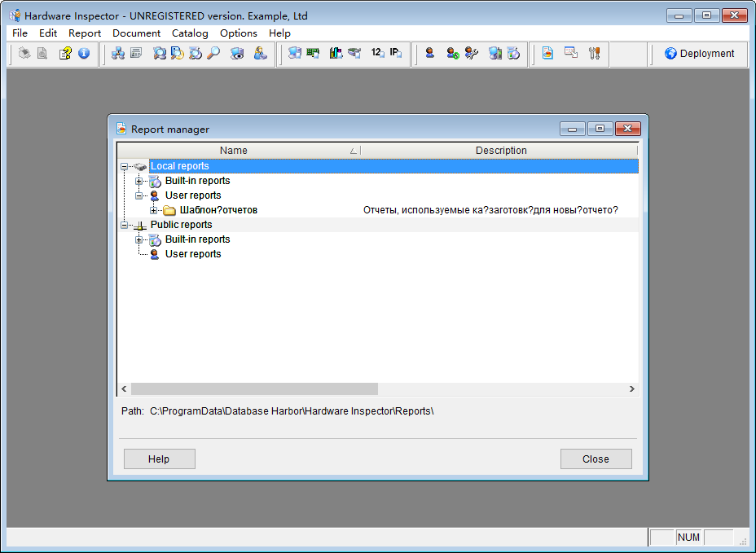
Task: Click the IP address toolbar icon
Action: pos(395,54)
